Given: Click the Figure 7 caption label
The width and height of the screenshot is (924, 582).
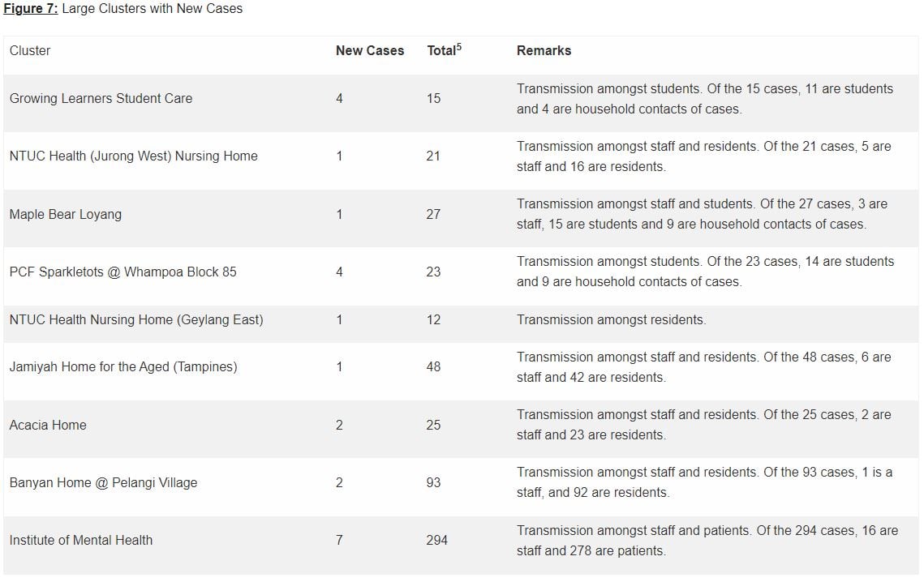Looking at the screenshot, I should coord(30,9).
